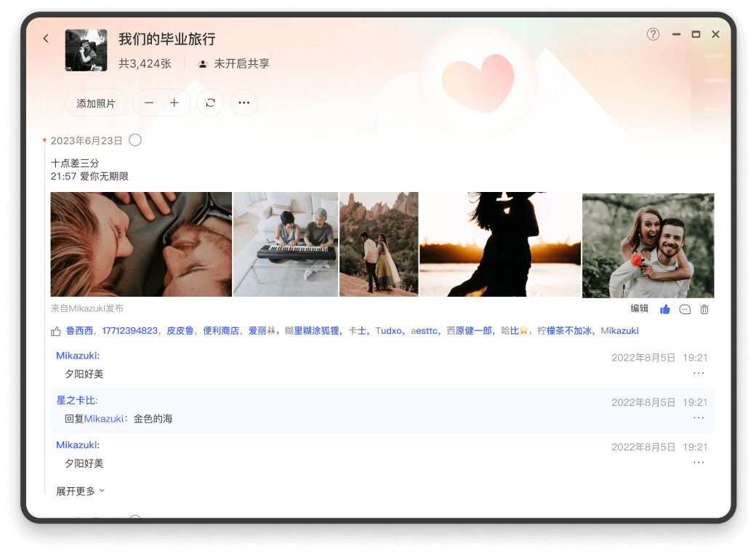The width and height of the screenshot is (756, 552).
Task: Open options for 星之卡比's reply
Action: pyautogui.click(x=699, y=417)
